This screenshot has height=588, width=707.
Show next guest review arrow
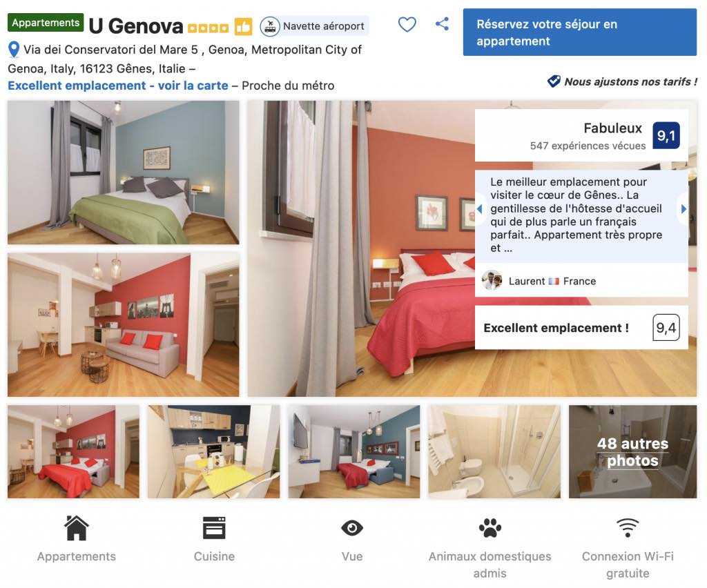[684, 208]
